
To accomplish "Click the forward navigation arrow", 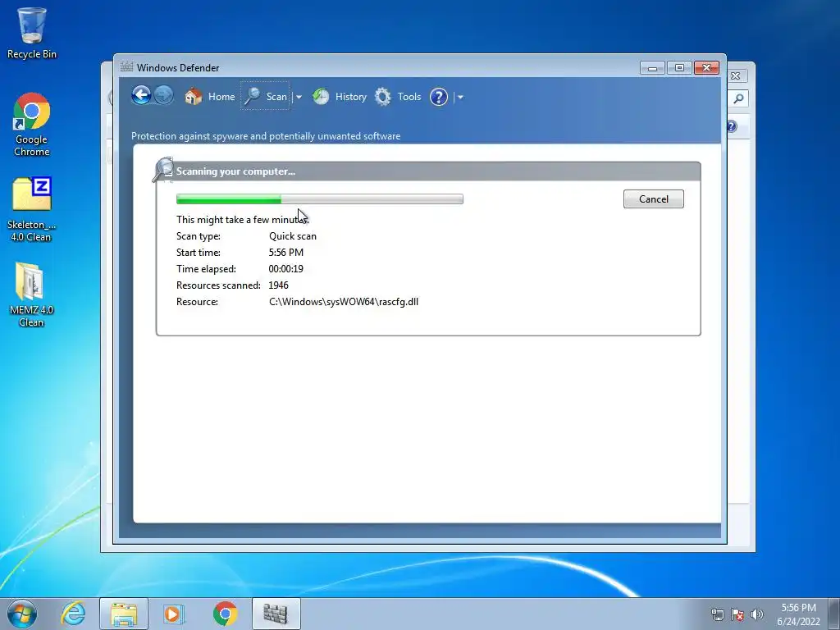I will coord(163,96).
